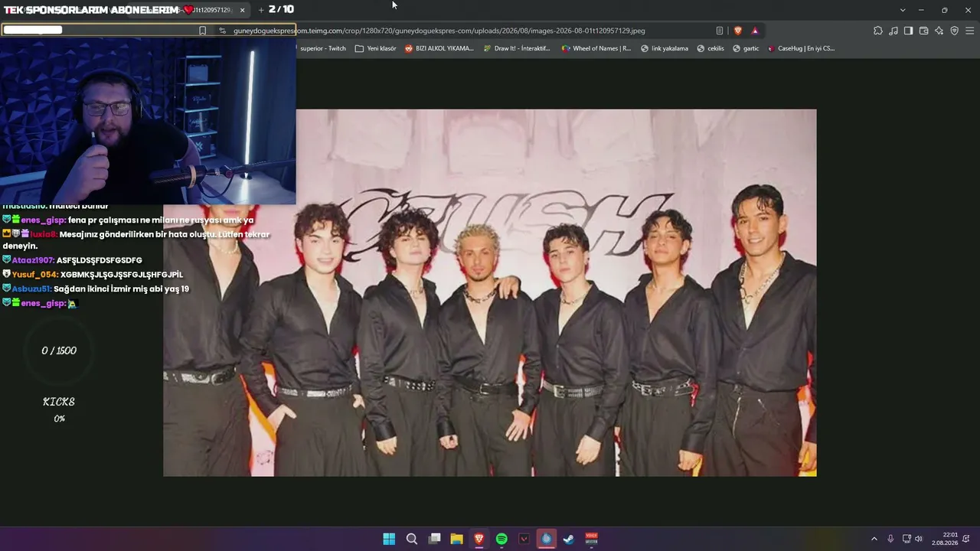This screenshot has width=980, height=551.
Task: Open the volume tray icon
Action: (x=919, y=539)
